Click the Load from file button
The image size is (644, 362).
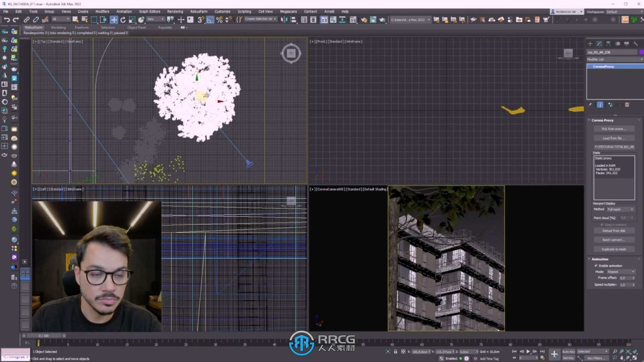pyautogui.click(x=614, y=138)
